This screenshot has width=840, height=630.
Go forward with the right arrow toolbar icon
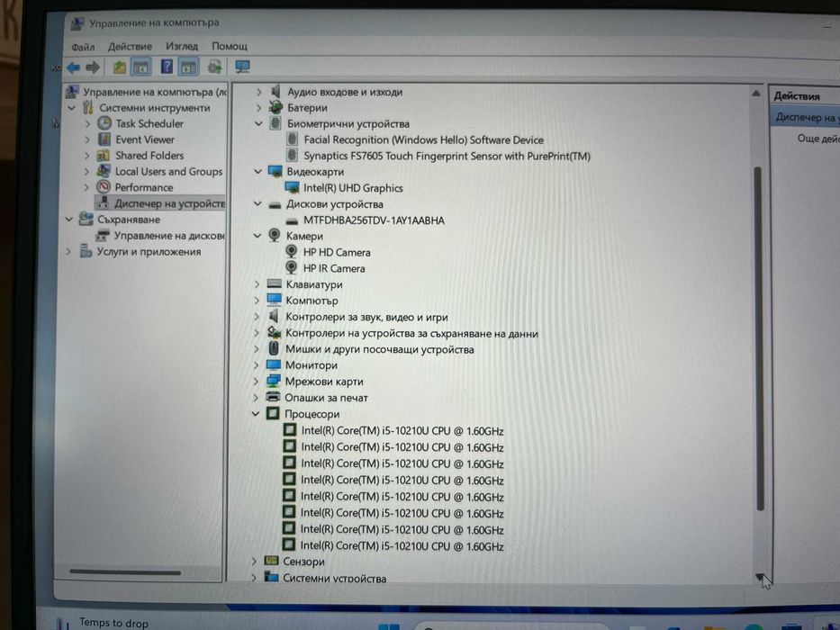[x=93, y=67]
